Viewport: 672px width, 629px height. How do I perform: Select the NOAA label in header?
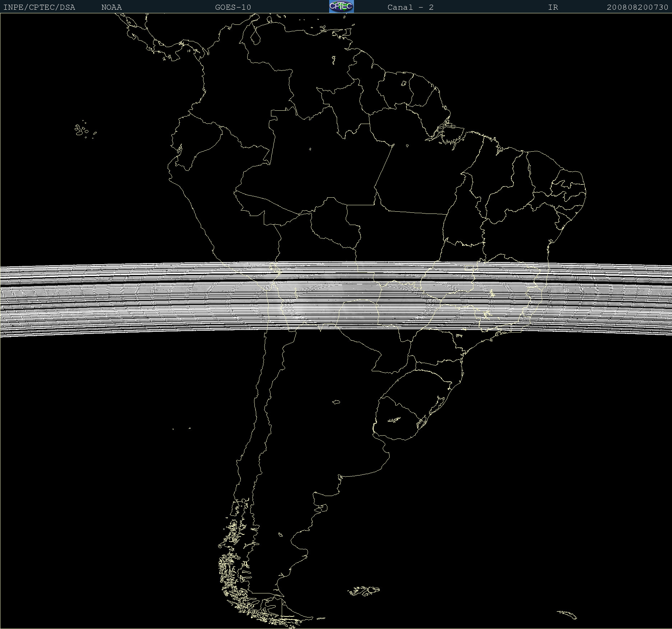[x=111, y=7]
